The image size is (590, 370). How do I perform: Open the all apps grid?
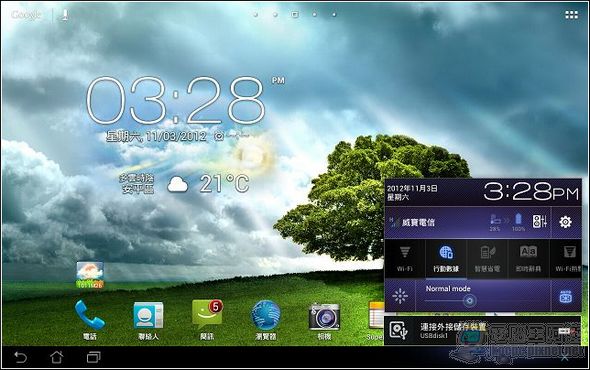[x=571, y=15]
